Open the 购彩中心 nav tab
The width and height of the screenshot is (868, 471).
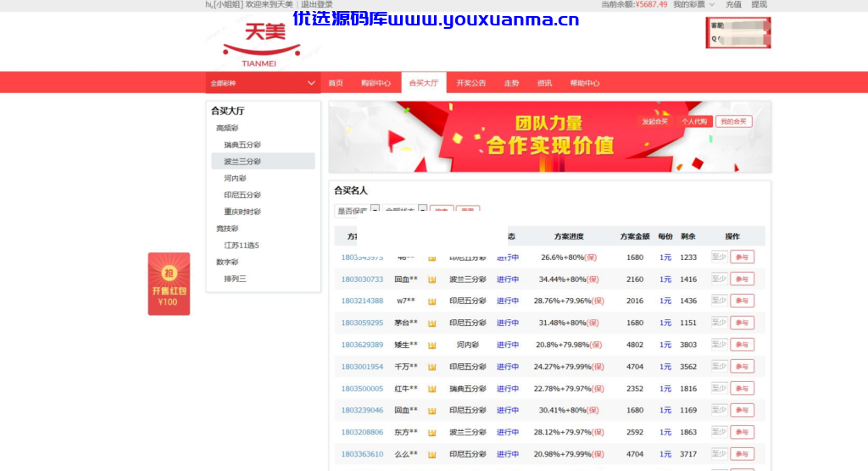376,83
